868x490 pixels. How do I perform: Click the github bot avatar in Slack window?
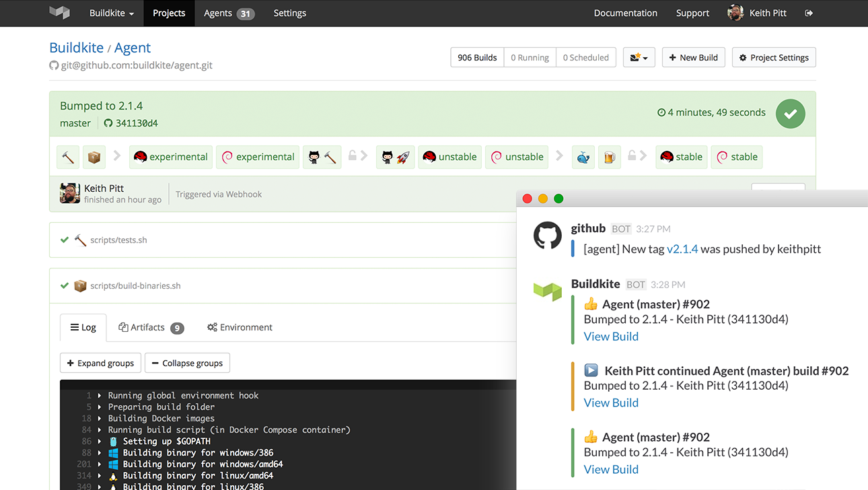tap(548, 236)
